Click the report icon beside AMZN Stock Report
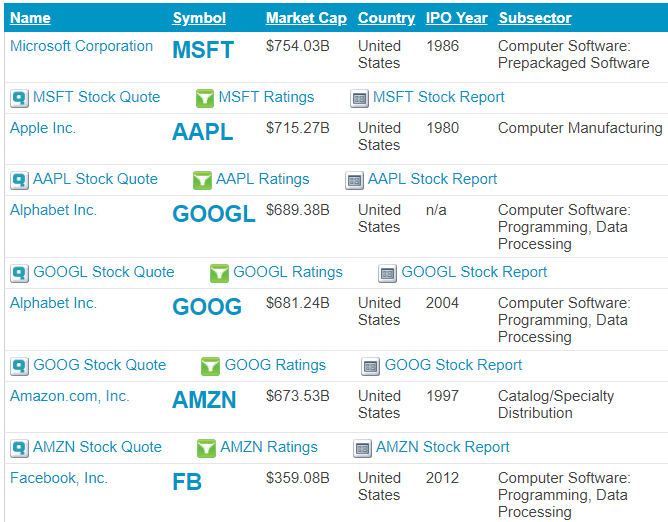Image resolution: width=668 pixels, height=522 pixels. coord(362,448)
